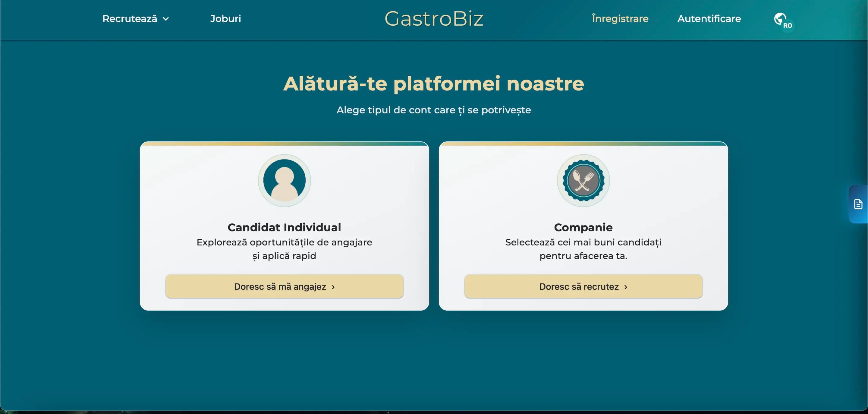Open the Joburi menu item
The image size is (868, 414).
pyautogui.click(x=225, y=18)
